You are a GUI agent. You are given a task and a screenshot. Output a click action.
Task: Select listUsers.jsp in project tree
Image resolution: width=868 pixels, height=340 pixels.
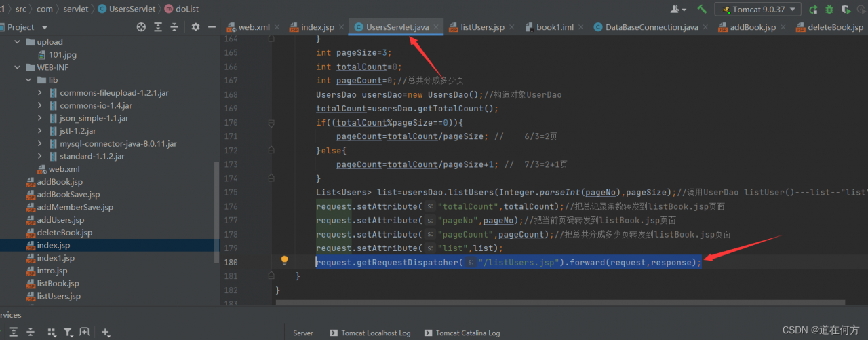pos(53,296)
